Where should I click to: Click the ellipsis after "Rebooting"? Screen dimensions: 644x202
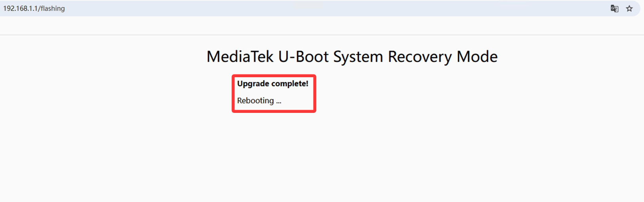click(279, 102)
